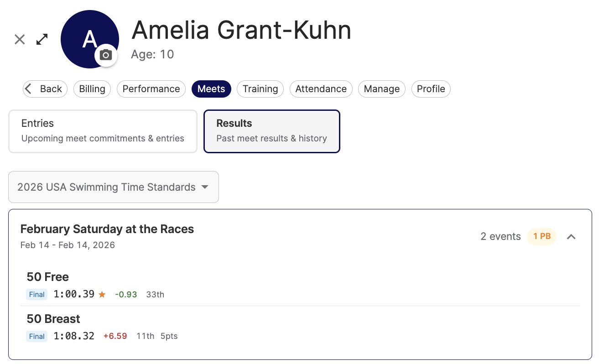
Task: Select the Results past meet history card
Action: [271, 131]
